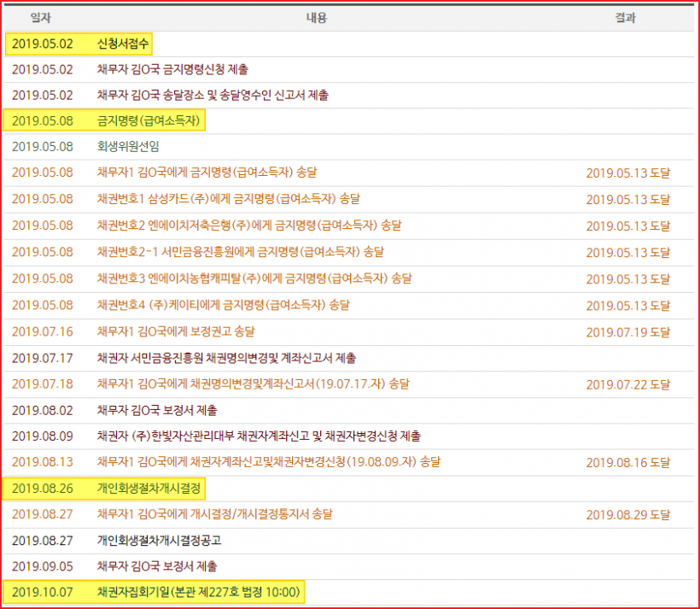Click date 2019.08.26 in highlighted row

click(43, 489)
